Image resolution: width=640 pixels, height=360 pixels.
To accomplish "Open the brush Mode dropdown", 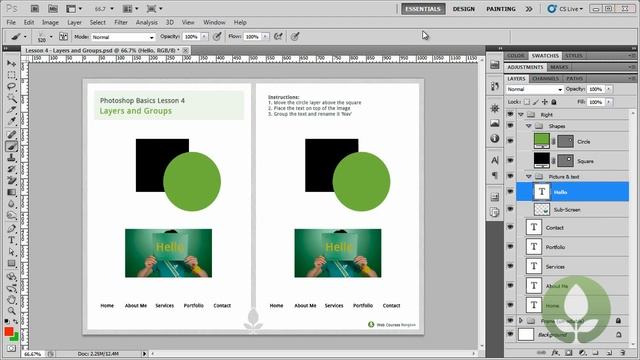I will 123,37.
